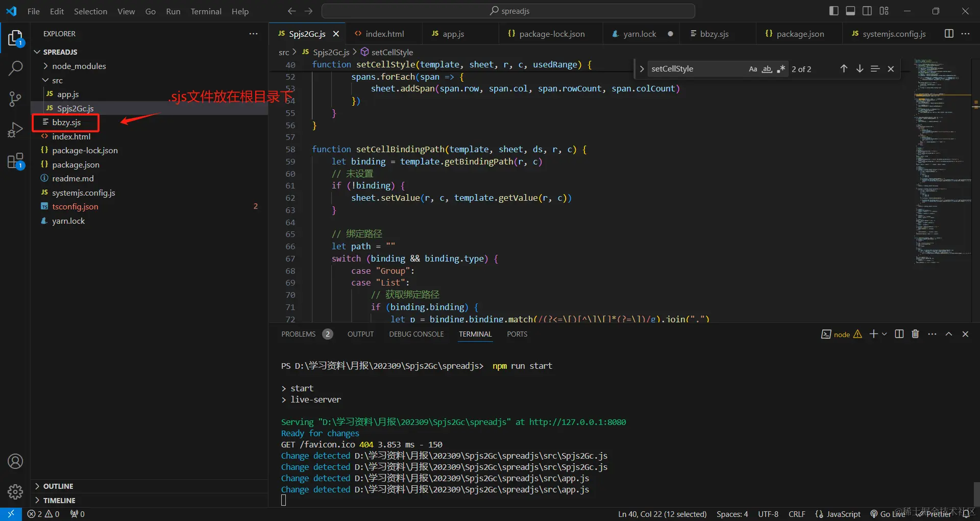Open the Explorer view in activity bar

pos(15,39)
